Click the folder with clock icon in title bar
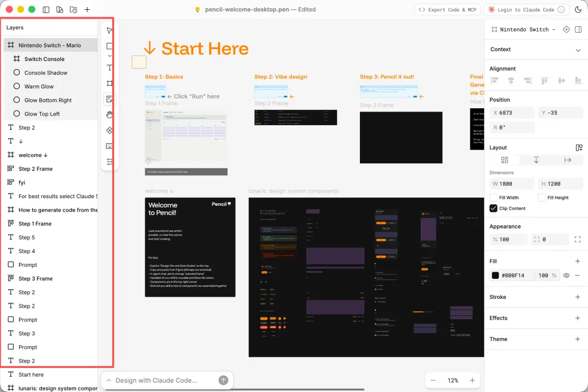588x392 pixels. click(x=73, y=10)
